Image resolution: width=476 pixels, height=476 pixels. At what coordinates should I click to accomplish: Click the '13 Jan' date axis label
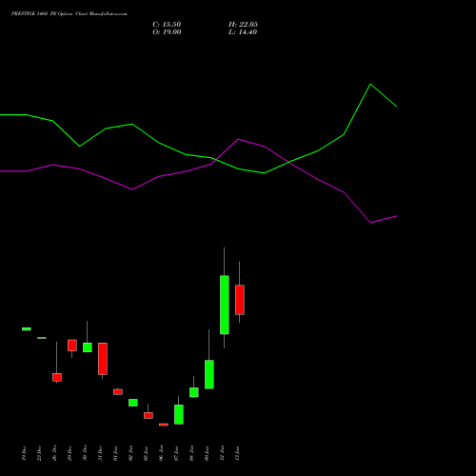coord(237,453)
